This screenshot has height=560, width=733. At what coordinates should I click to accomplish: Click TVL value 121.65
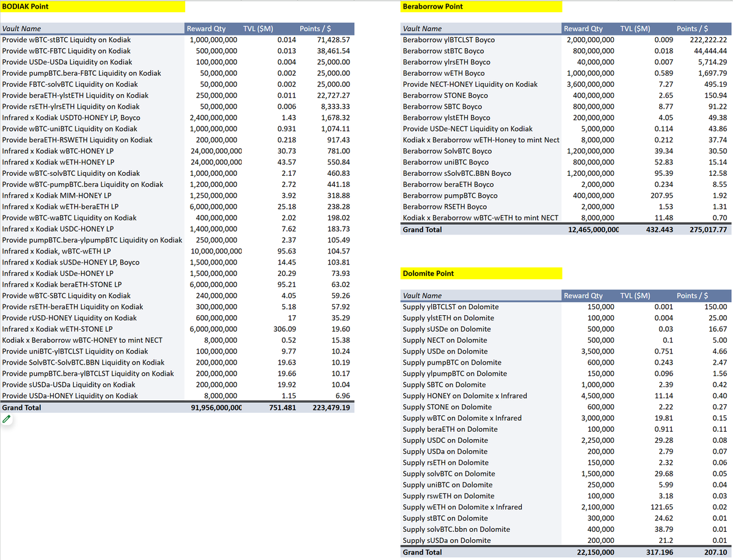[x=662, y=507]
